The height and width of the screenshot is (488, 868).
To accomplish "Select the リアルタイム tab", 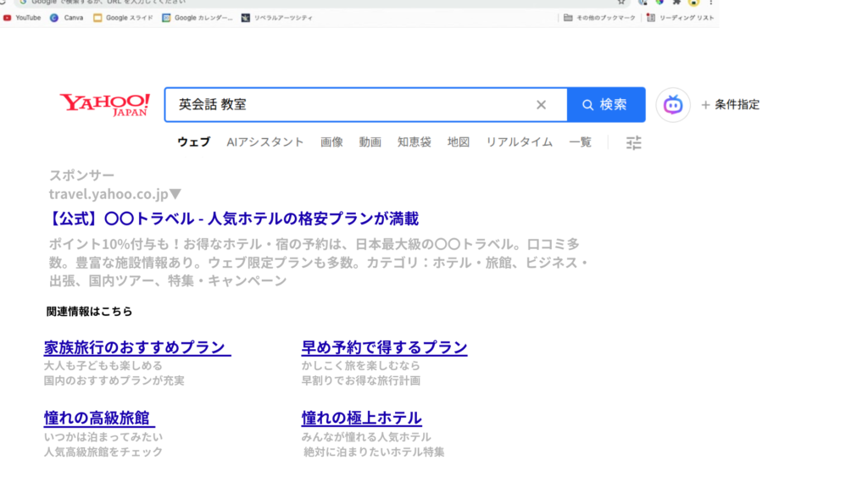I will 519,142.
